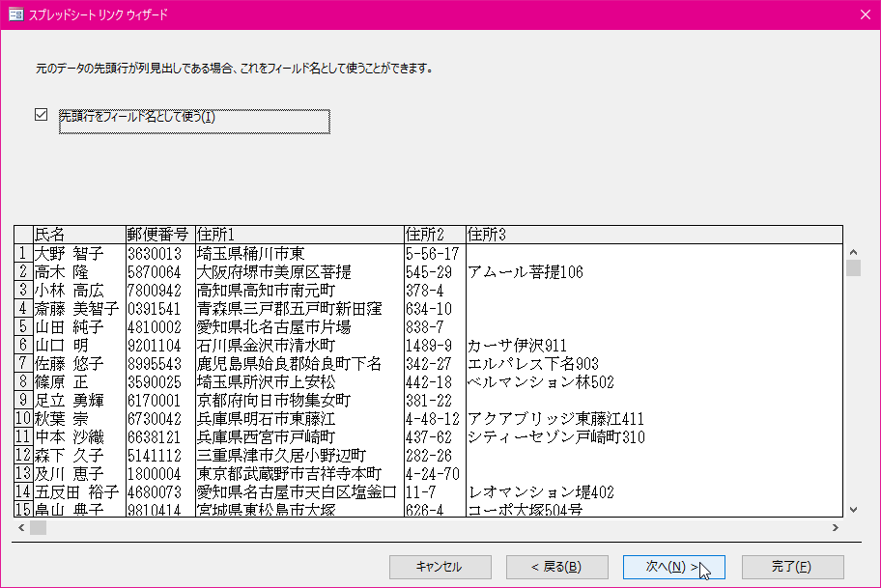
Task: Click postal code cell 9201104
Action: pos(160,346)
